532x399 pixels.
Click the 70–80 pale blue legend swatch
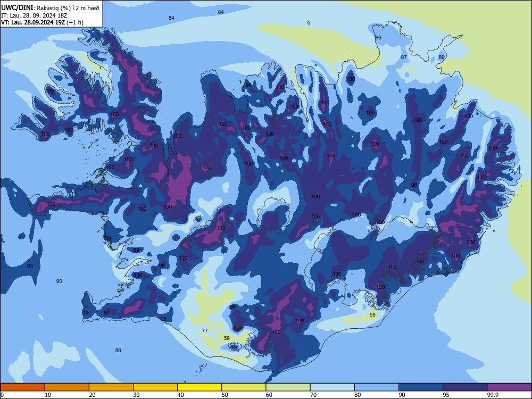point(332,387)
